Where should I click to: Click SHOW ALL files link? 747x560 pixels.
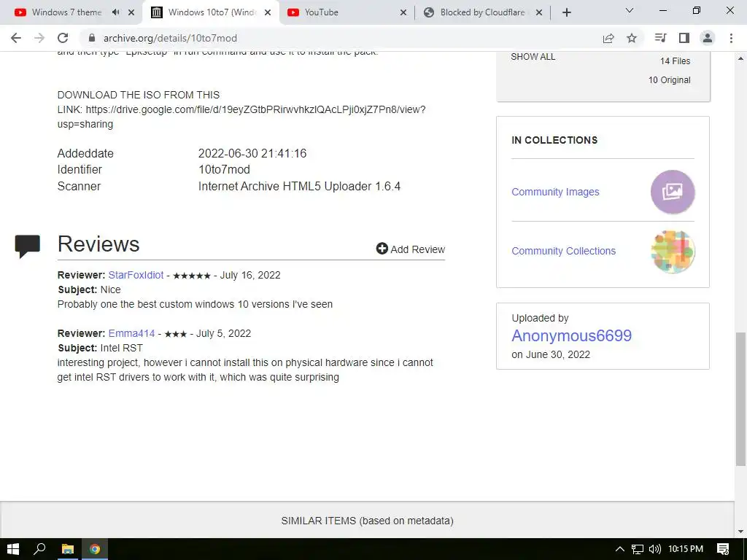click(x=533, y=57)
